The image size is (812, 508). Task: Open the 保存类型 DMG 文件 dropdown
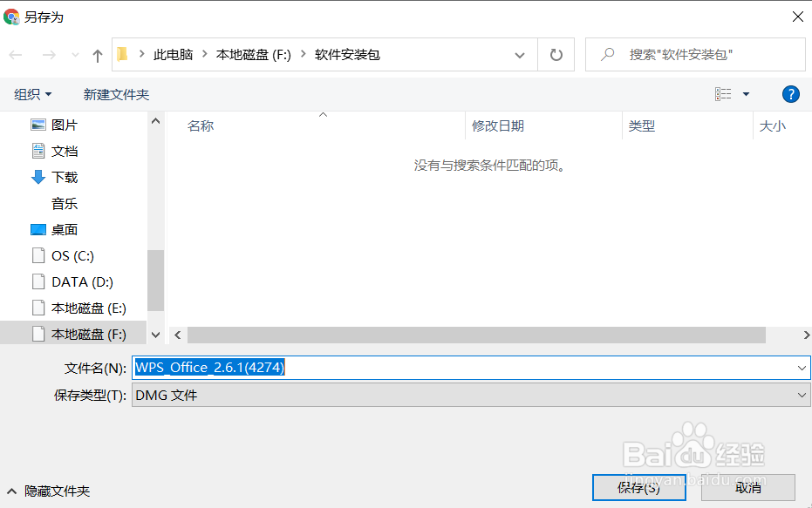tap(803, 395)
